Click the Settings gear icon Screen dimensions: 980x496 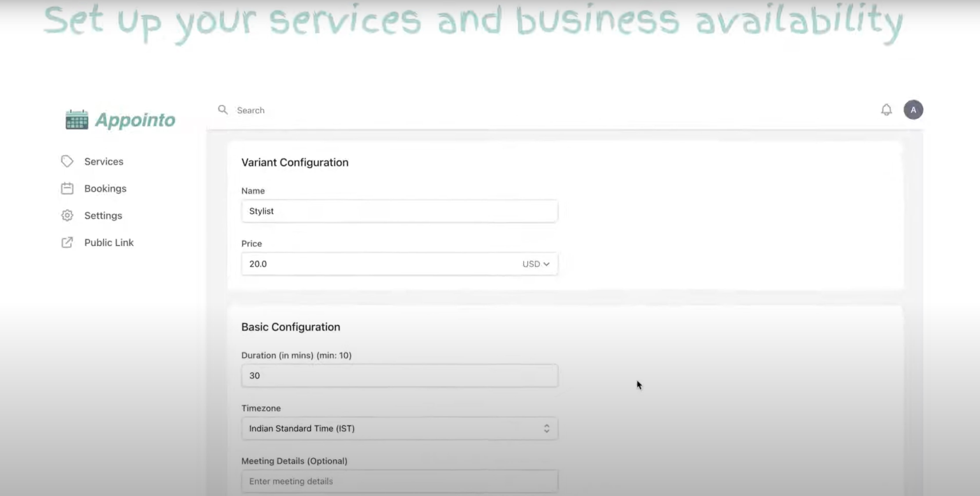pos(67,215)
